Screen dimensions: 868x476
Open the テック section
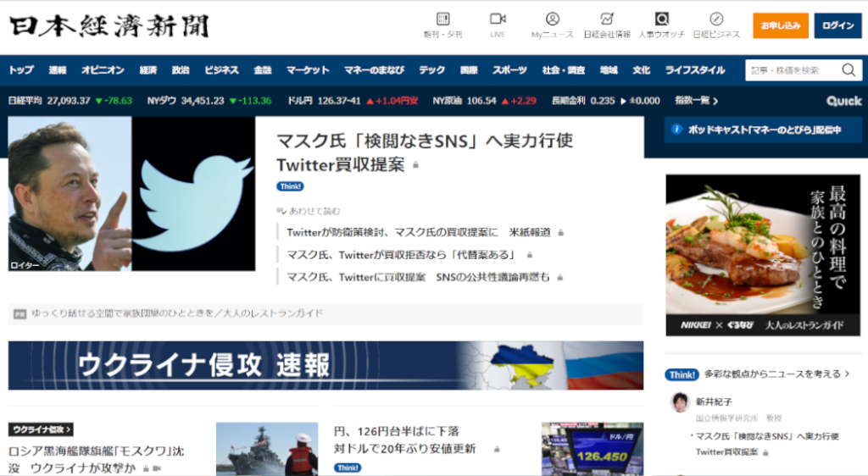[x=431, y=70]
